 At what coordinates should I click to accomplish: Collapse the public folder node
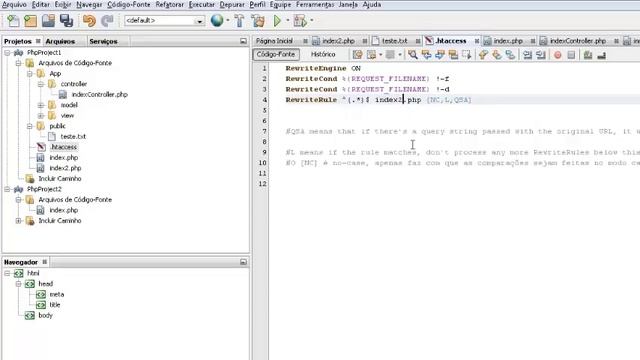click(29, 126)
